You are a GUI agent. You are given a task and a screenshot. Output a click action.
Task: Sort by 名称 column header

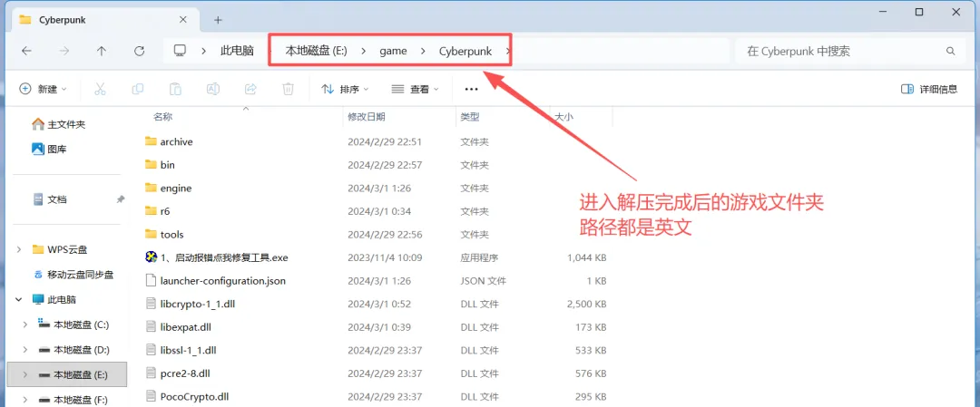tap(163, 117)
